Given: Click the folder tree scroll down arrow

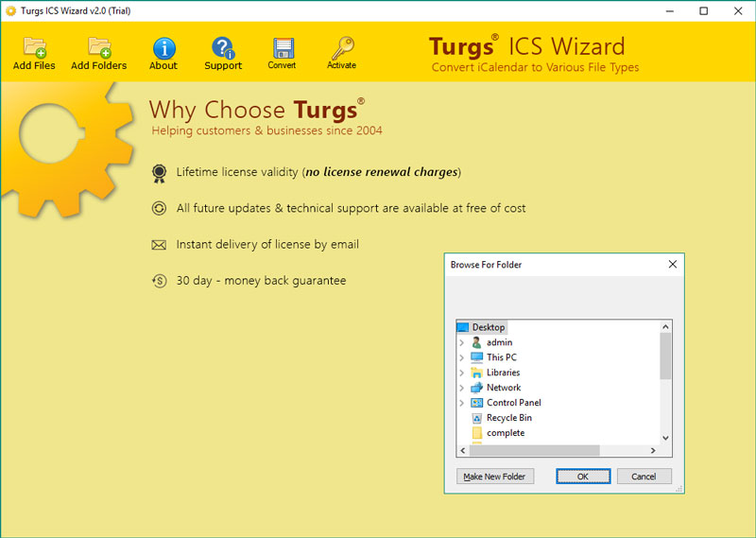Looking at the screenshot, I should tap(665, 438).
